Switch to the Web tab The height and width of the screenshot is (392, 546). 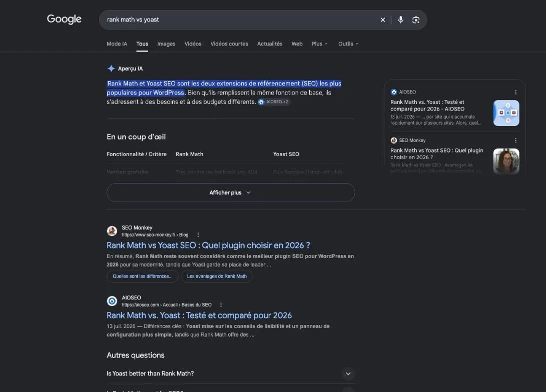297,44
